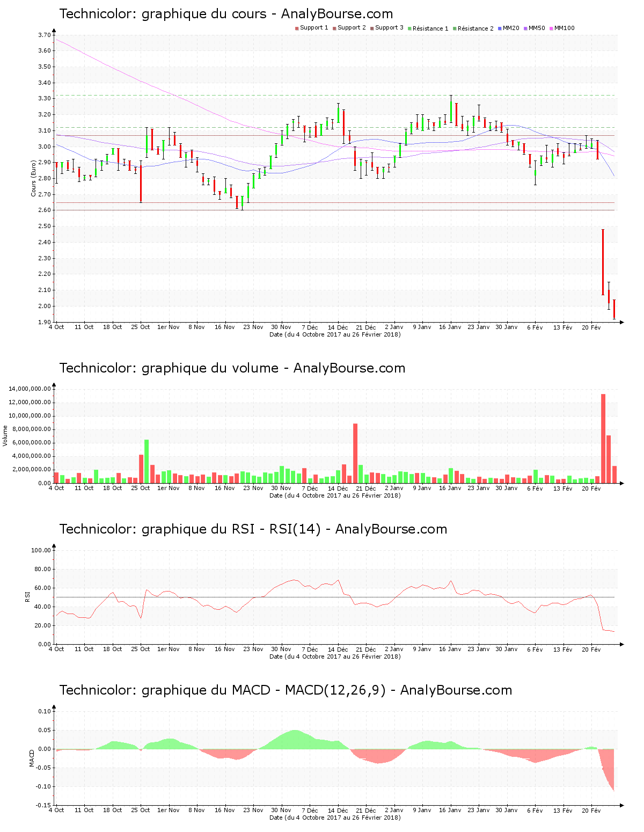Select the 'Résistance 2' legend label
This screenshot has width=644, height=832.
(475, 28)
